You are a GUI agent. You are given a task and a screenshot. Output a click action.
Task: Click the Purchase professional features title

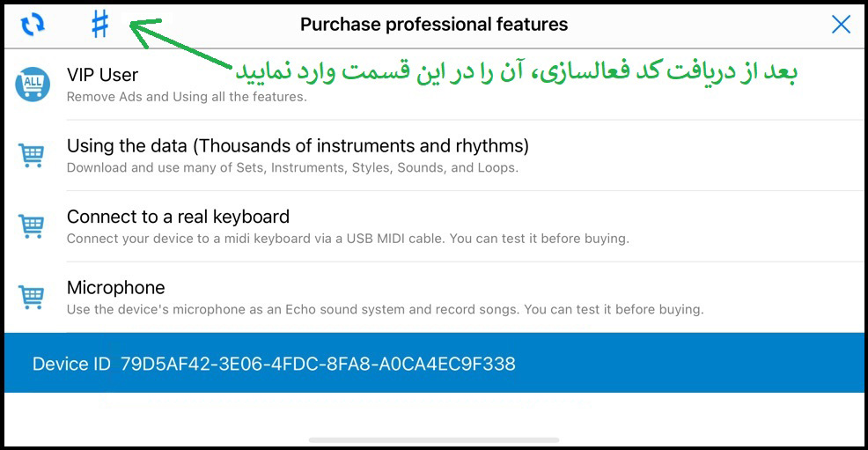pos(434,25)
